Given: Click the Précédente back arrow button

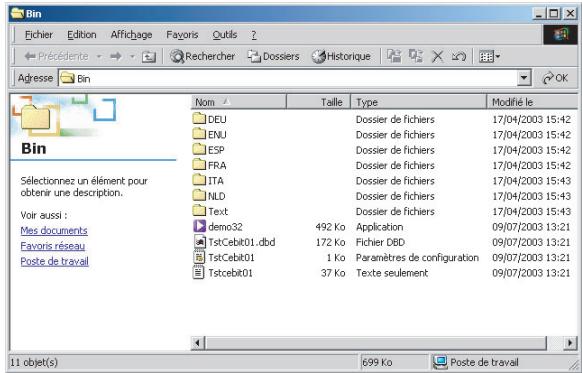Looking at the screenshot, I should 56,56.
